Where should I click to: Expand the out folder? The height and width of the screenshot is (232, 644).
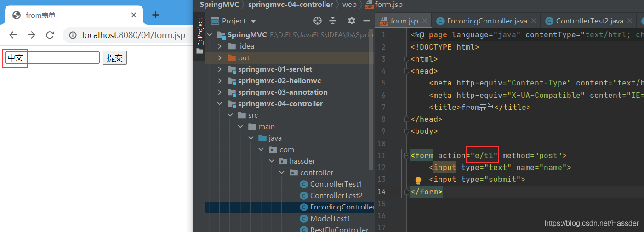[x=219, y=58]
